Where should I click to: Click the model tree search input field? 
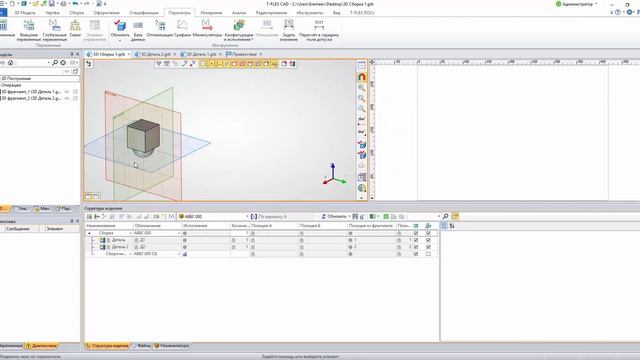pos(33,62)
